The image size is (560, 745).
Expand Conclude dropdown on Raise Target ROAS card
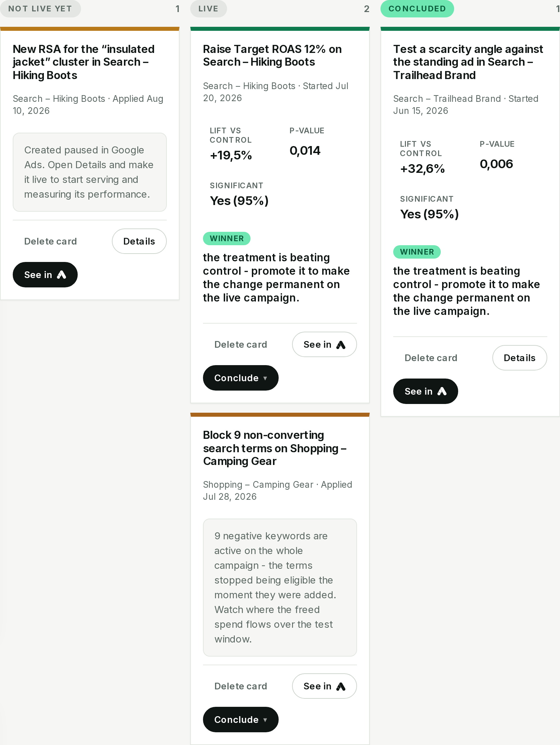point(240,378)
